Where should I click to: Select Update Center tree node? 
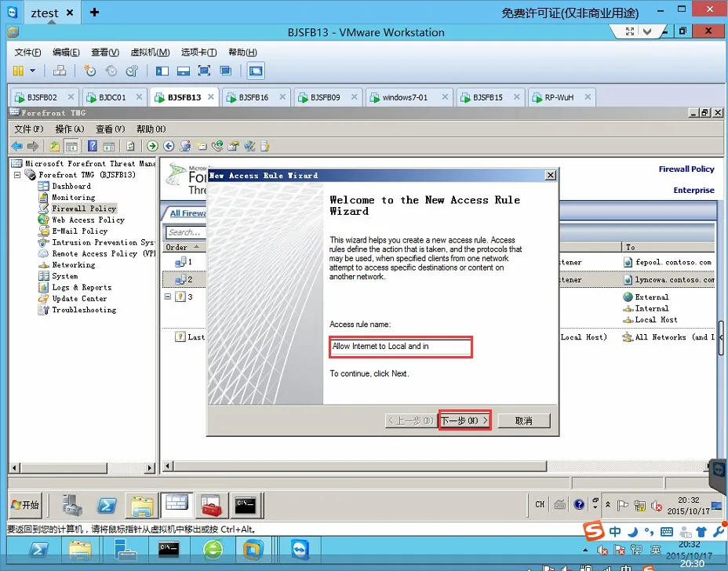[79, 299]
